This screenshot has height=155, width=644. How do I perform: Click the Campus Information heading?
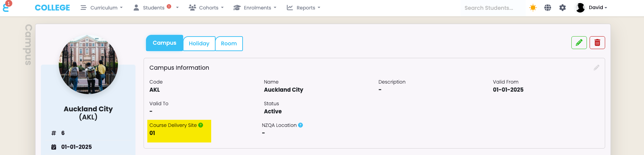coord(179,68)
